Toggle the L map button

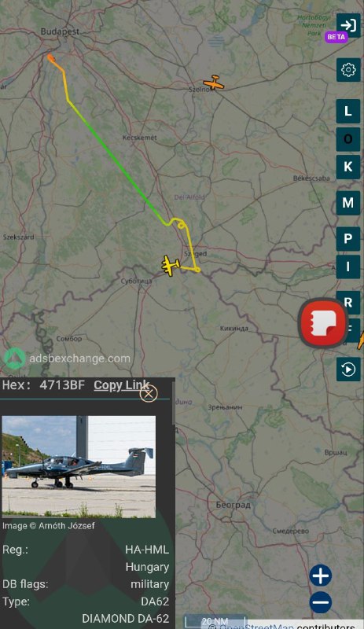348,111
